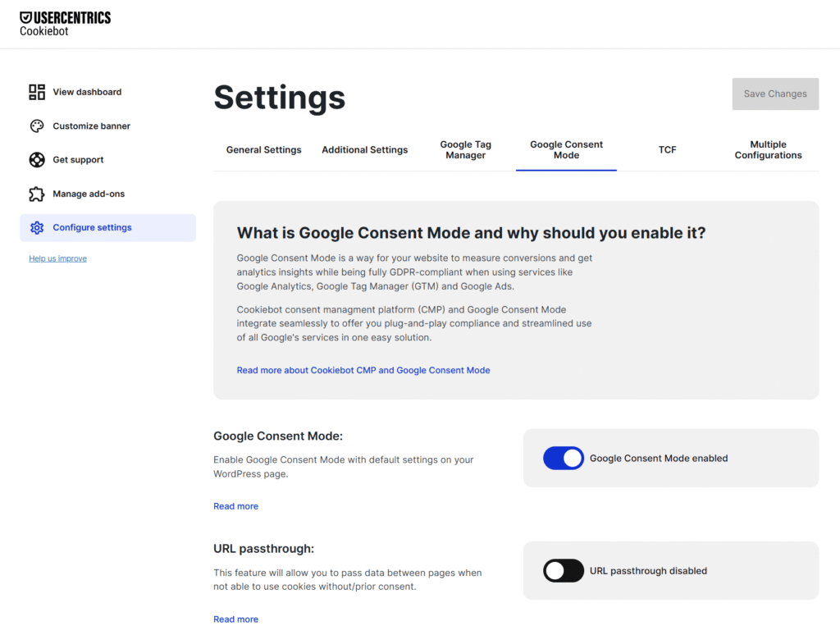Image resolution: width=840 pixels, height=635 pixels.
Task: Open Read more about Cookiebot CMP link
Action: pos(363,370)
